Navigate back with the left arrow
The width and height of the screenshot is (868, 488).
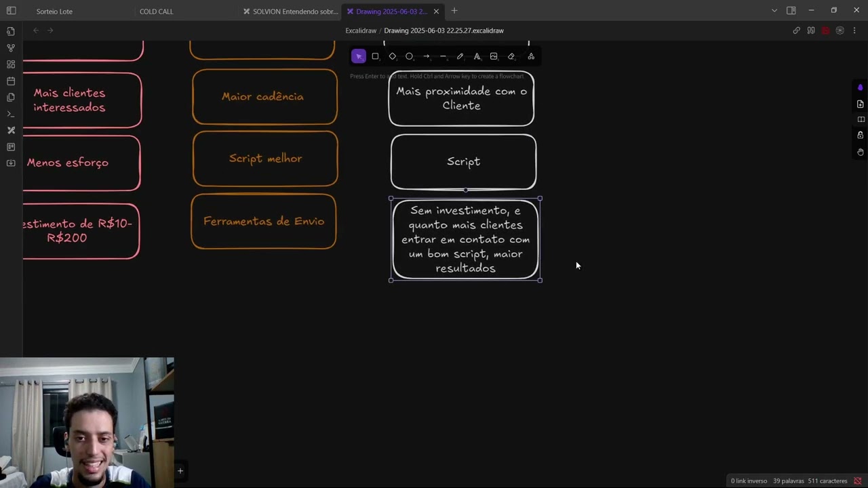pos(36,30)
